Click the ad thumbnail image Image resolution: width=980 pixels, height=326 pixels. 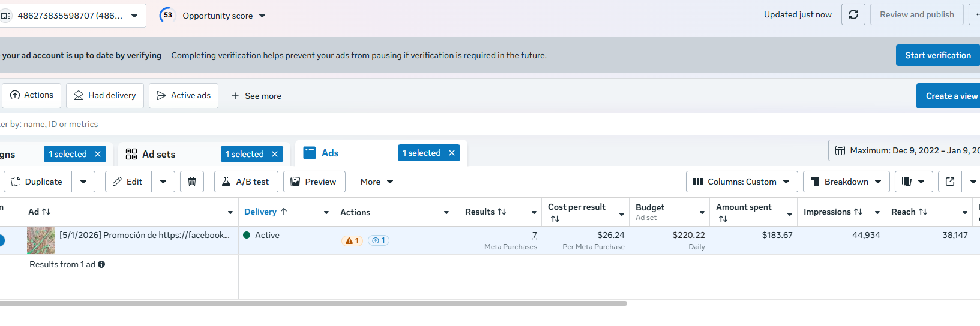click(x=41, y=240)
